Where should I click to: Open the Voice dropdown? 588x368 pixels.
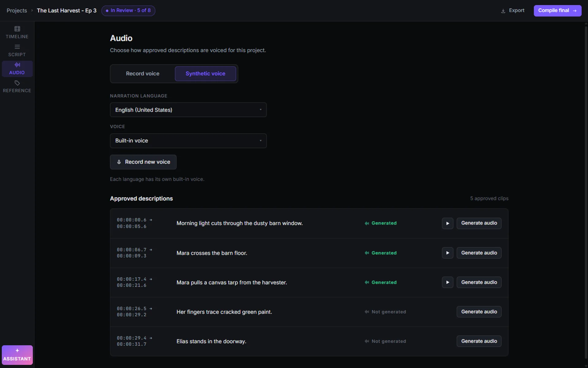[x=188, y=141]
